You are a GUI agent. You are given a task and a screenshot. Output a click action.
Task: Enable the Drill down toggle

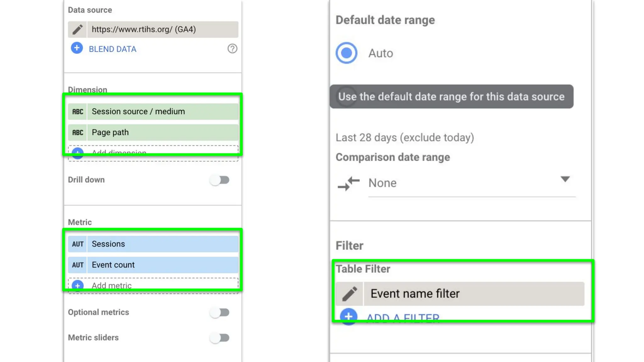pos(220,180)
